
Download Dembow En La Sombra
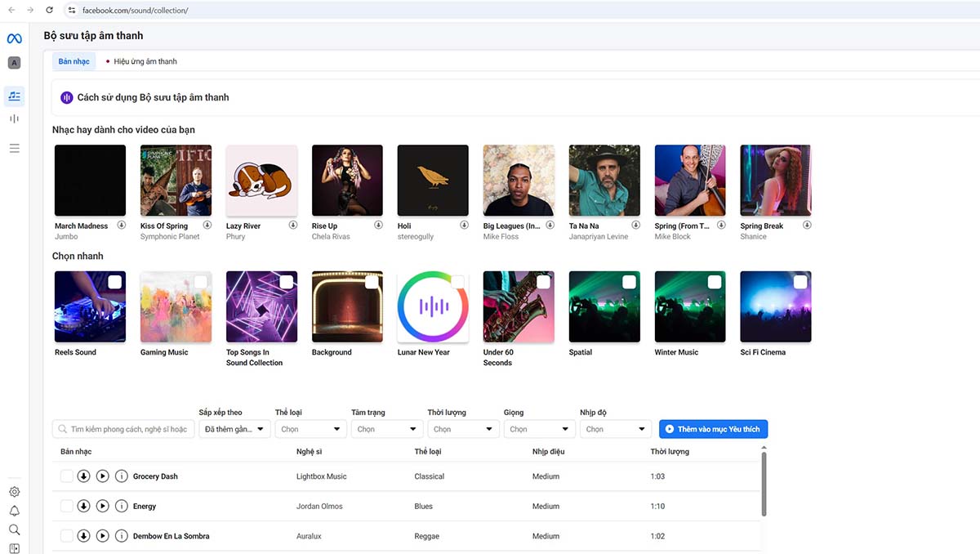point(83,536)
